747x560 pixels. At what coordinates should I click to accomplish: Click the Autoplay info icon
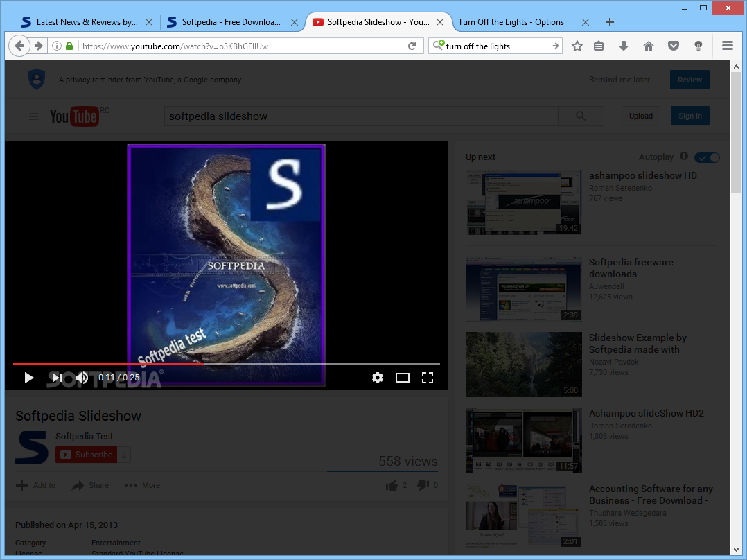684,157
